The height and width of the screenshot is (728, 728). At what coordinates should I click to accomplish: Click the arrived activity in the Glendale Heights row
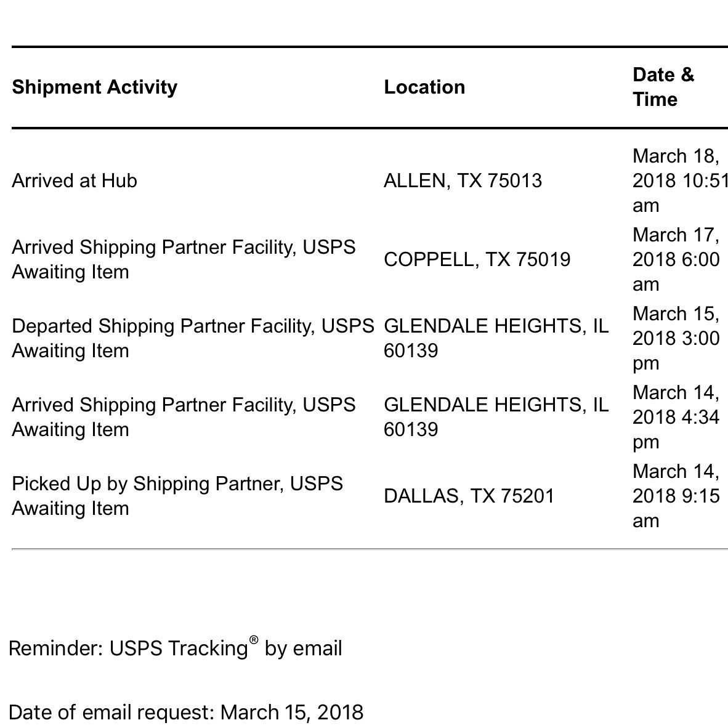click(184, 417)
